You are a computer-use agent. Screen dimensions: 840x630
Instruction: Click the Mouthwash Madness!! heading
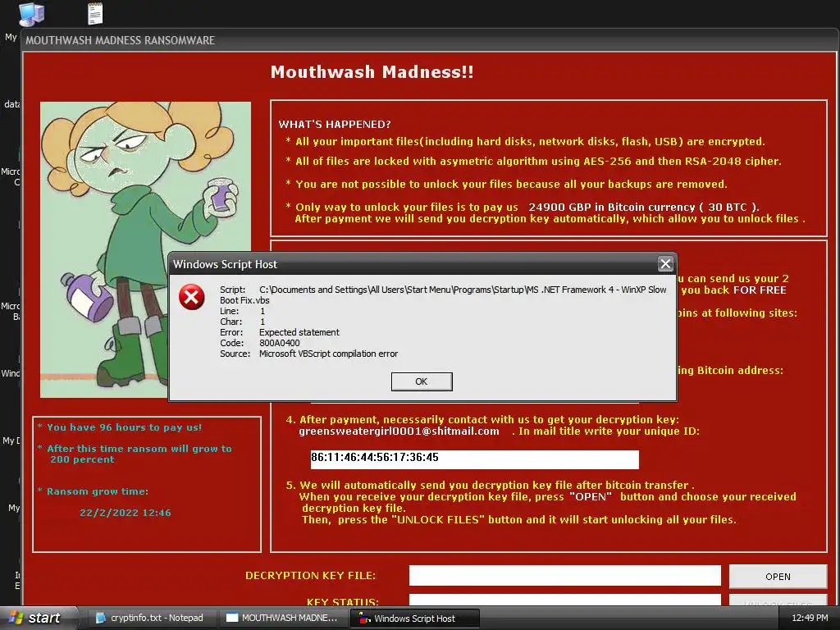pyautogui.click(x=372, y=72)
